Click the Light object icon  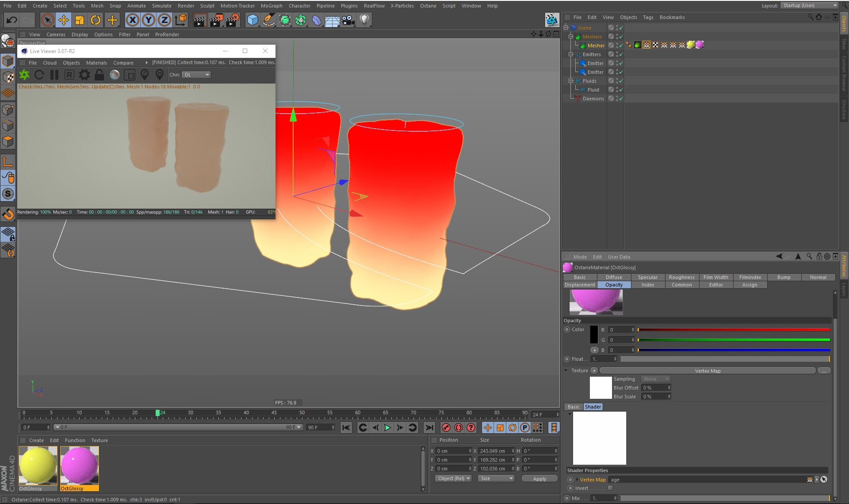coord(364,20)
